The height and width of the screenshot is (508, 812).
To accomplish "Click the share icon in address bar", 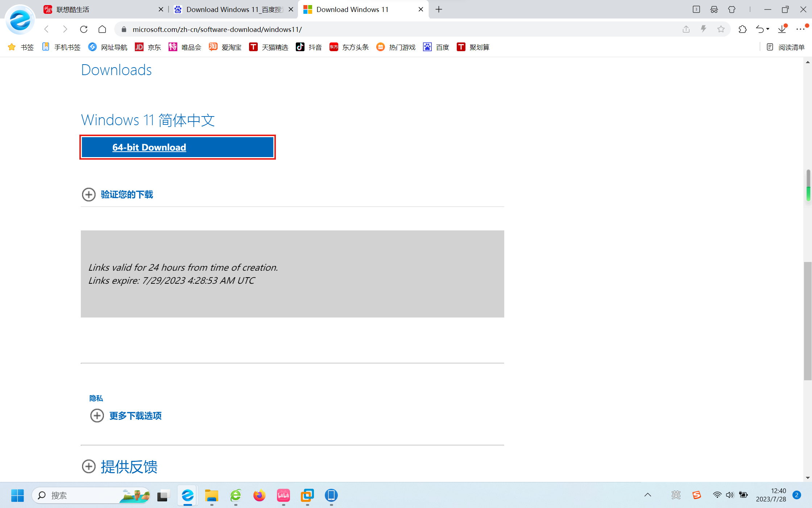I will (686, 29).
